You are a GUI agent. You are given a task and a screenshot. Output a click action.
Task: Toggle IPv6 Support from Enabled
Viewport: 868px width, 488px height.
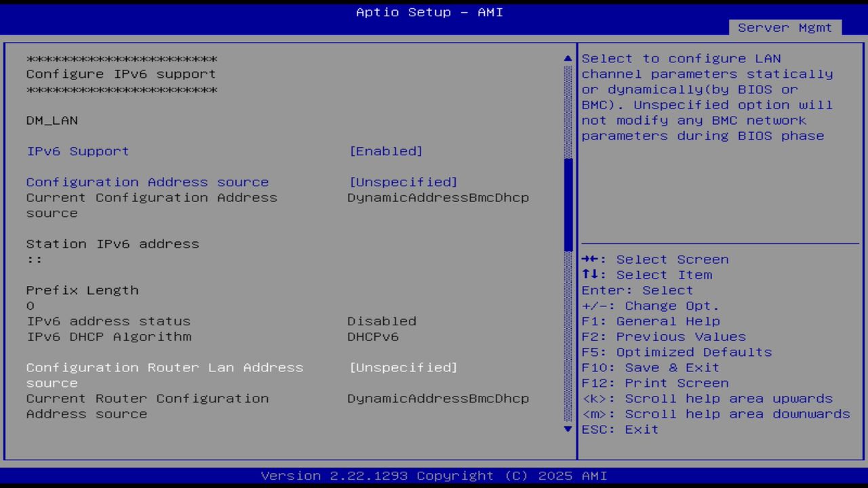pos(387,150)
